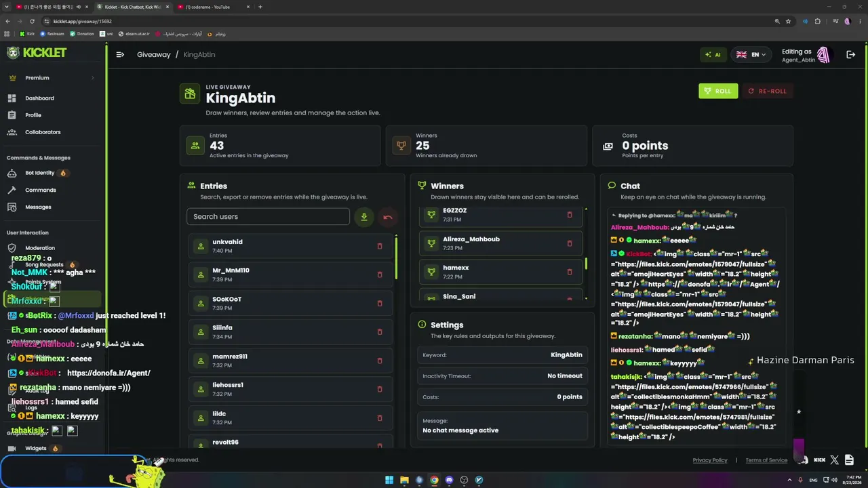Click the AI button in top bar
The height and width of the screenshot is (488, 868).
[713, 54]
